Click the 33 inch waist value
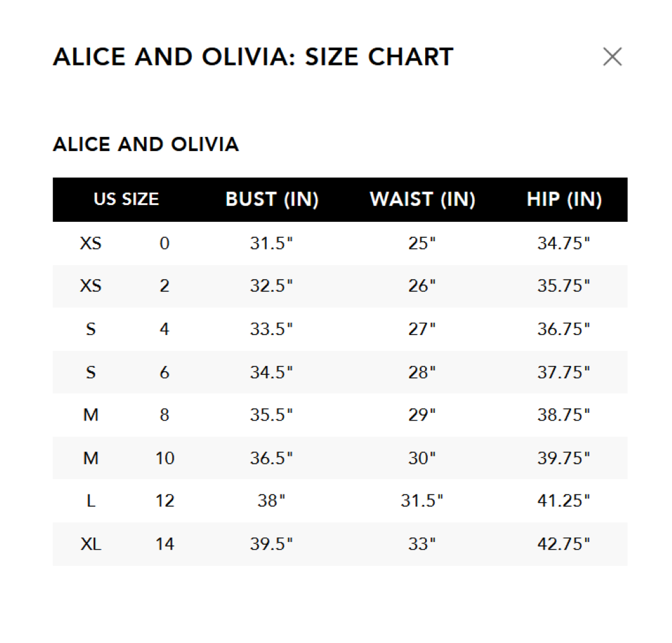 tap(422, 544)
